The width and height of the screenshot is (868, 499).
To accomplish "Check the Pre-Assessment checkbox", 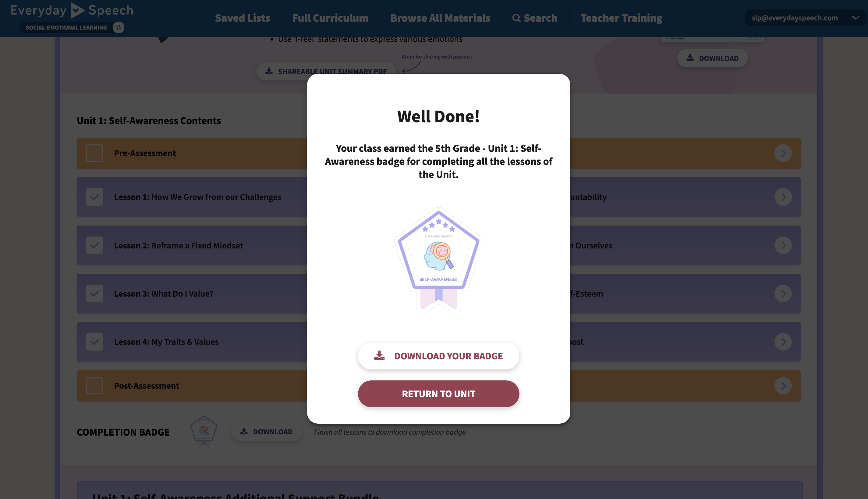I will pos(94,153).
